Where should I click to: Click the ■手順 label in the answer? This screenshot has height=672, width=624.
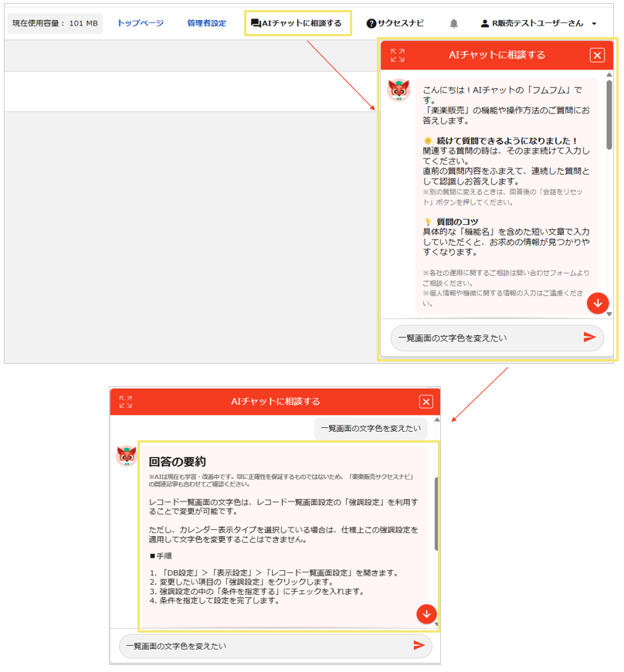pos(161,556)
